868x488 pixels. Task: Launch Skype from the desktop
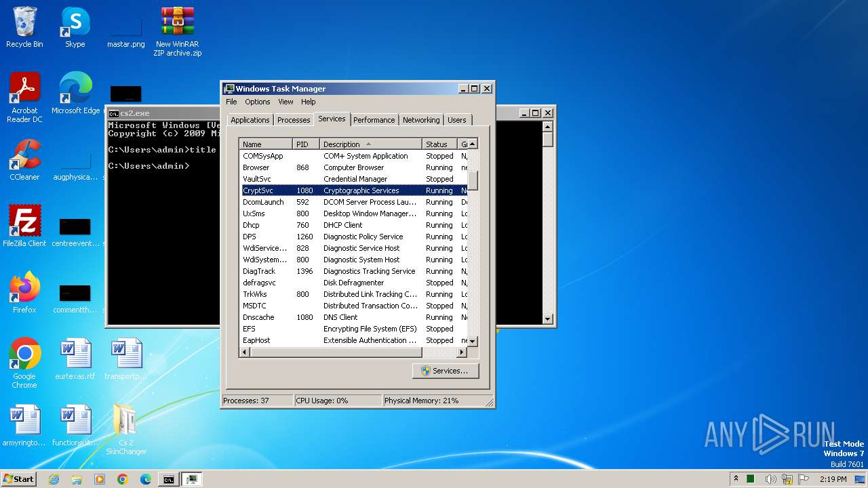[x=75, y=28]
